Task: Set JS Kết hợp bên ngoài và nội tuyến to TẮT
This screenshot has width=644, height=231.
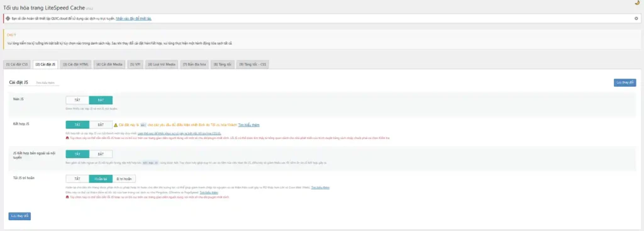Action: (77, 154)
